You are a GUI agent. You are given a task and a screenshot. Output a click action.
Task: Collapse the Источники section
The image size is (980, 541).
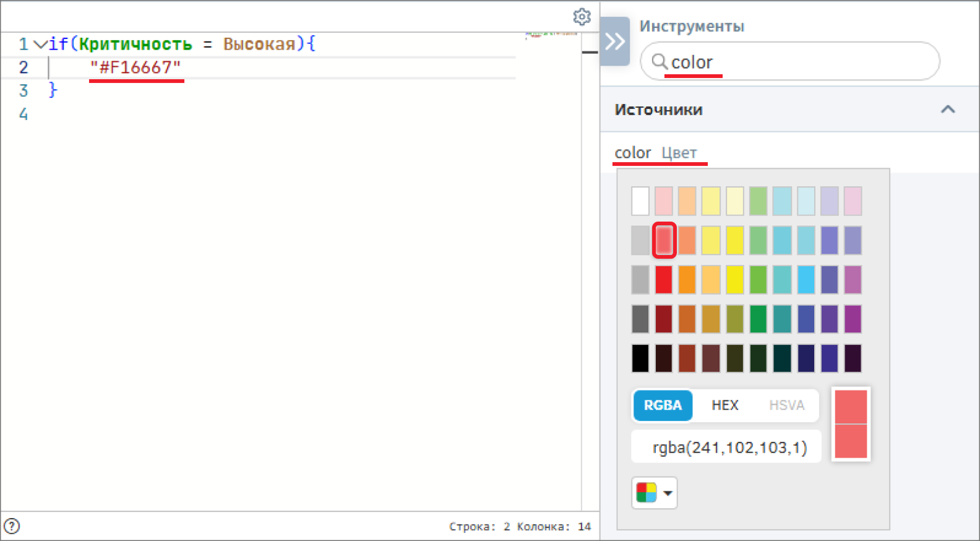(x=948, y=110)
